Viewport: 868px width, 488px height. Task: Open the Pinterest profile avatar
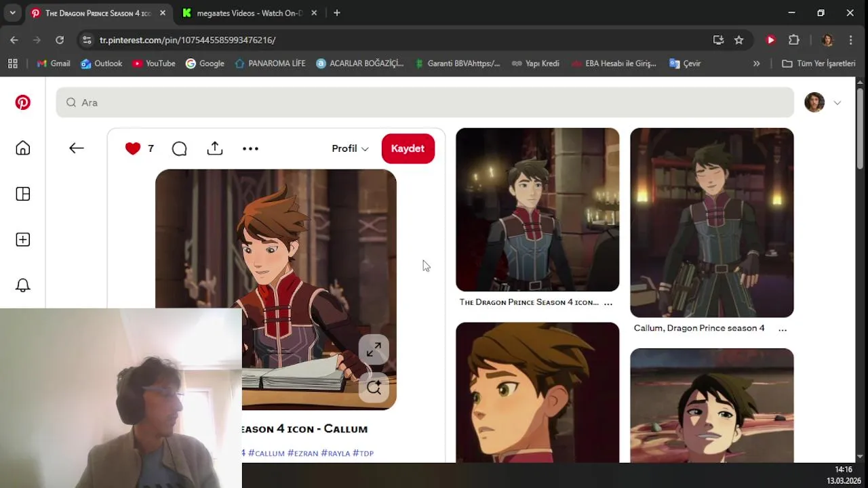[814, 102]
